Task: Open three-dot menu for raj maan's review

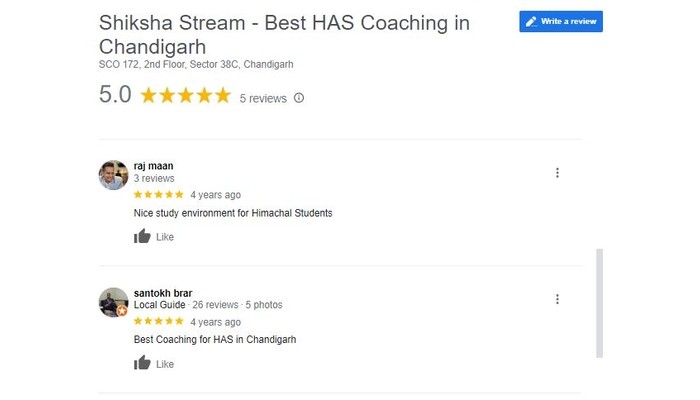Action: [557, 173]
